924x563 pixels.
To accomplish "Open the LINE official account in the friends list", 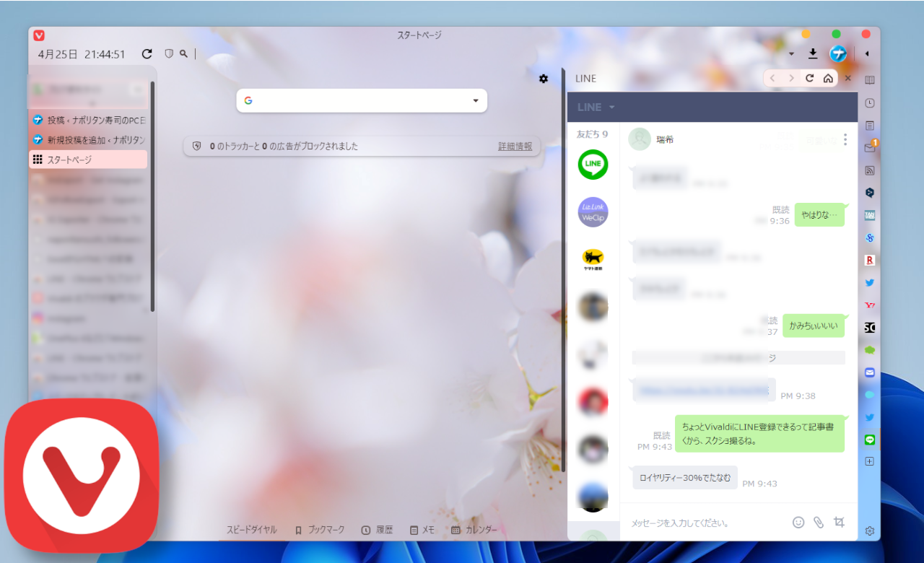I will pos(593,165).
